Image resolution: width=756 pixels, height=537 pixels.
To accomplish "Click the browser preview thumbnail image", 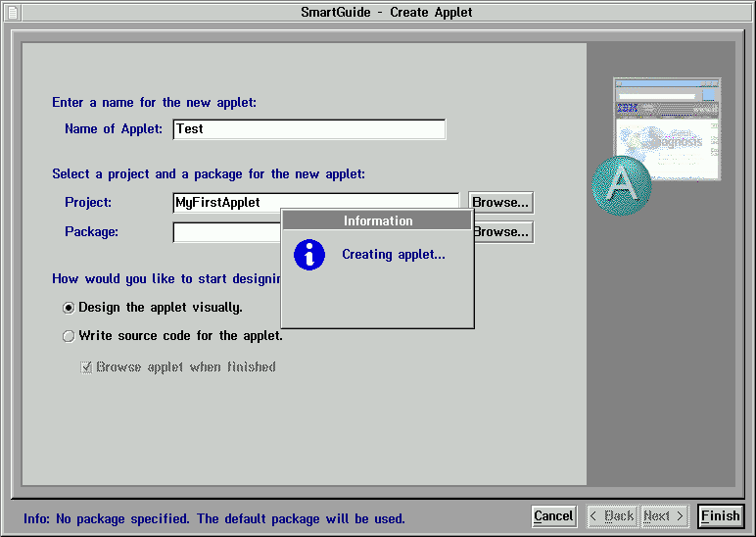I will 667,127.
